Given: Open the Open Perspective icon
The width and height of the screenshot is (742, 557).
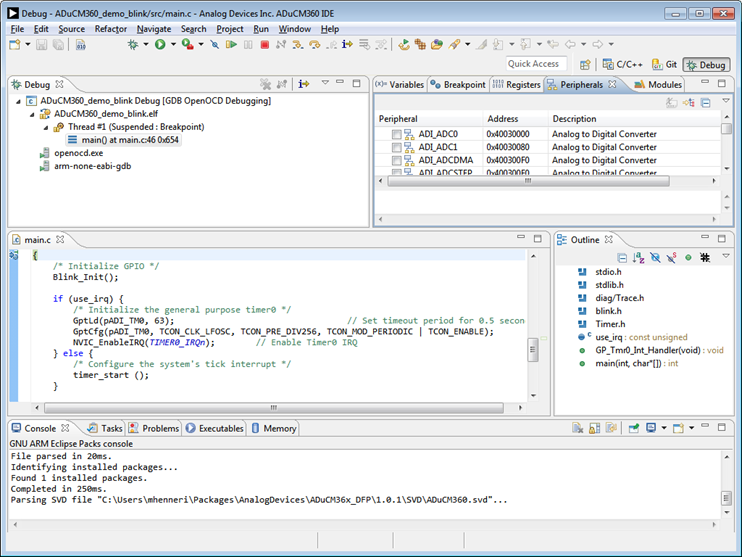Looking at the screenshot, I should [585, 64].
